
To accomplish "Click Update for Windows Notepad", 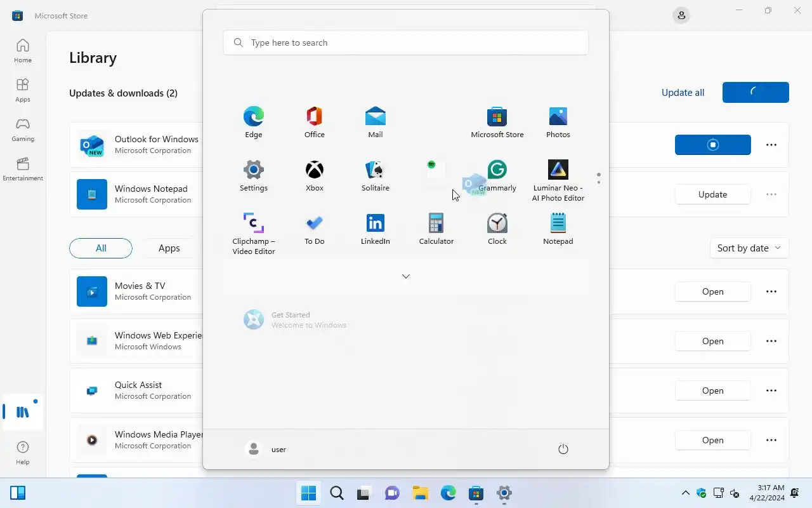I will (712, 194).
